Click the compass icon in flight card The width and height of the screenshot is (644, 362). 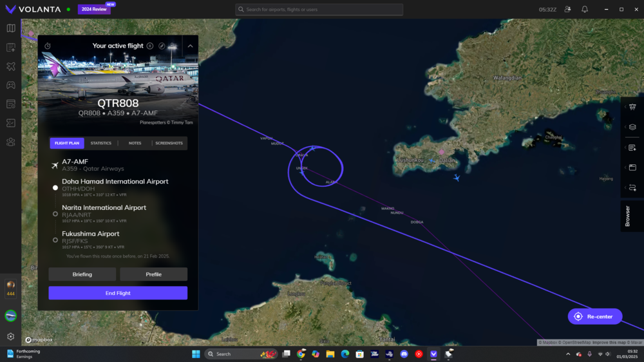pos(162,46)
